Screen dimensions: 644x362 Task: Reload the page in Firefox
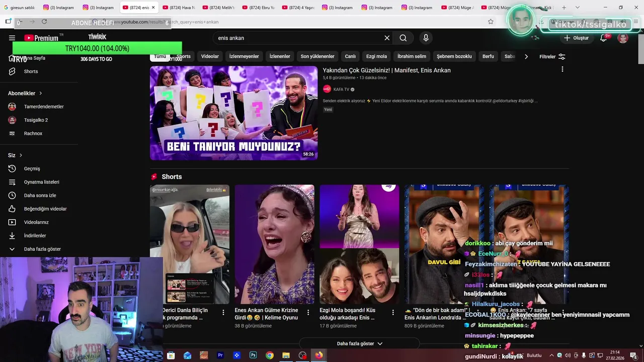pyautogui.click(x=44, y=22)
